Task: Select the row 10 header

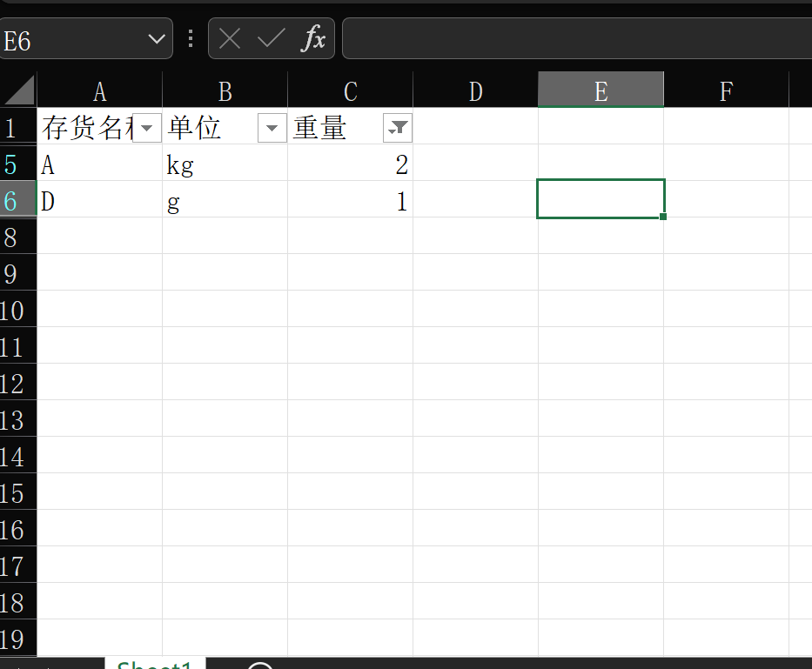Action: (17, 311)
